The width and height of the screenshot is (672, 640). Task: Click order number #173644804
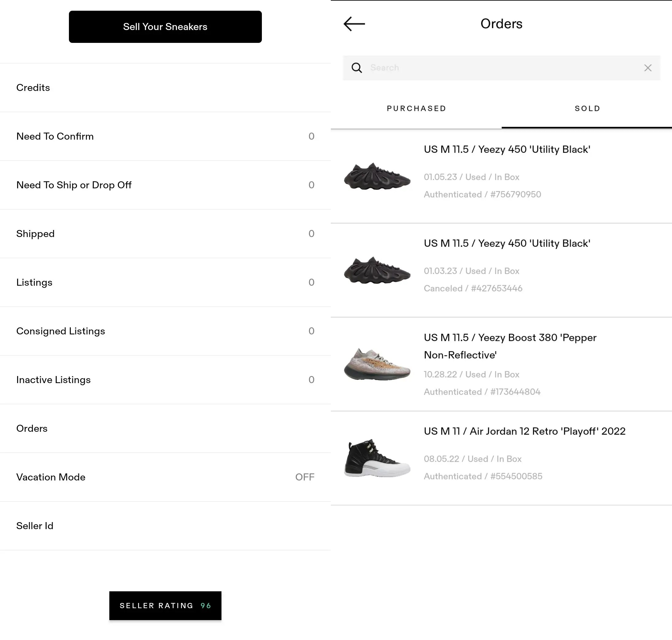click(x=515, y=392)
